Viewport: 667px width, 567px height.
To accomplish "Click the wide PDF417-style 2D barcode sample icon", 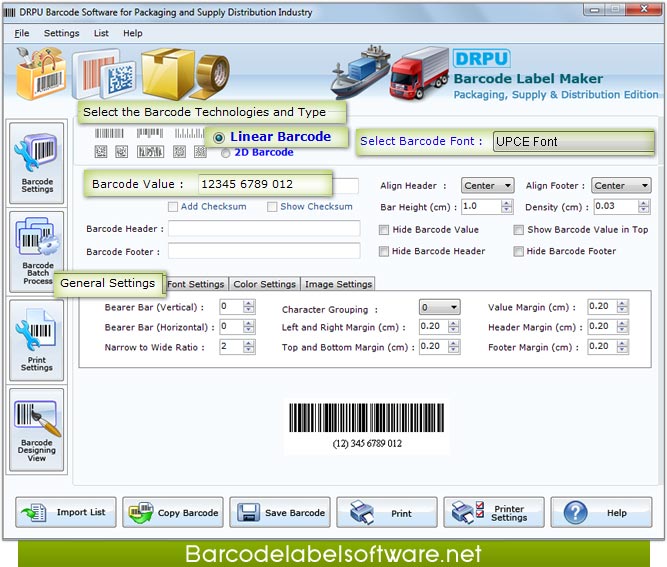I will pos(150,151).
